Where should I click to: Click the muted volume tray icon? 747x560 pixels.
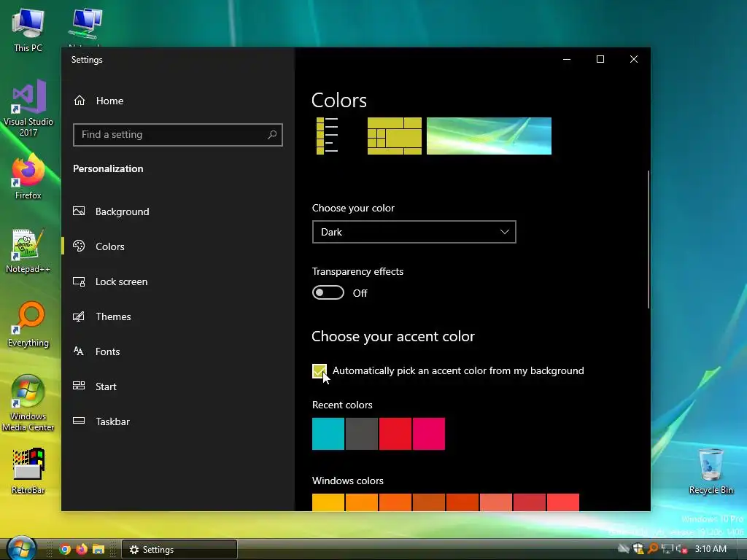coord(681,549)
